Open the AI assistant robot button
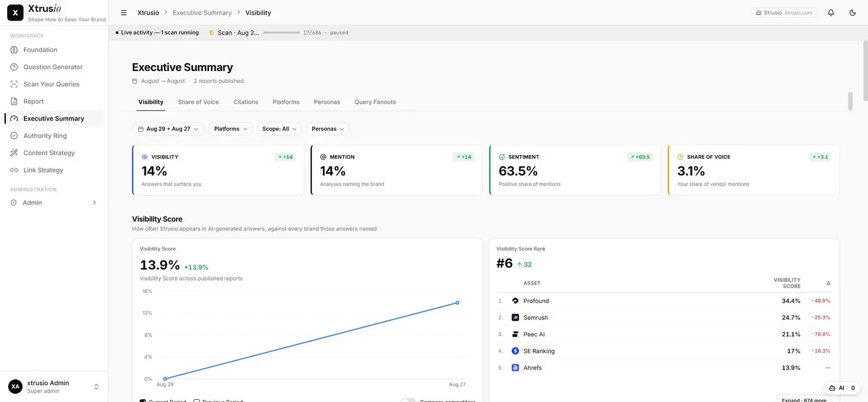This screenshot has height=402, width=868. (841, 388)
